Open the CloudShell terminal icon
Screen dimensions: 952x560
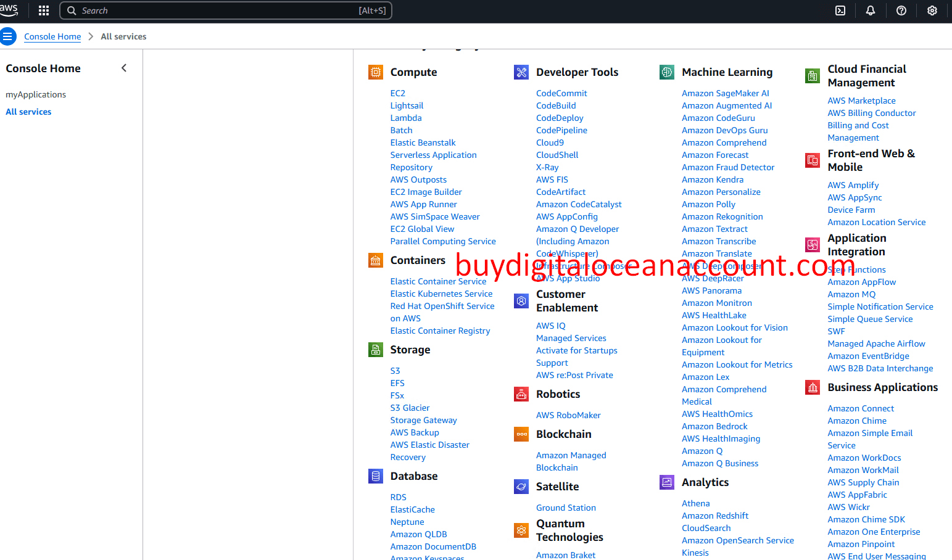[840, 10]
